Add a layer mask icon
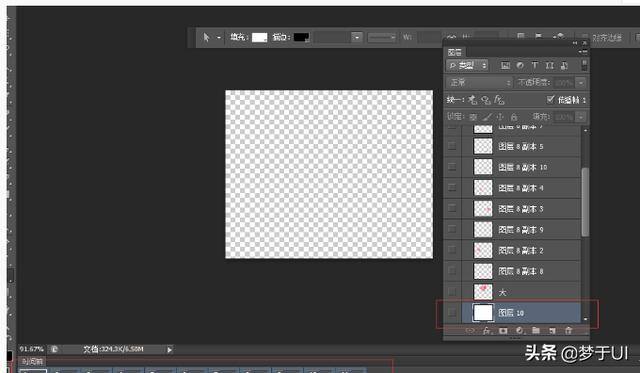The width and height of the screenshot is (640, 373). (503, 331)
